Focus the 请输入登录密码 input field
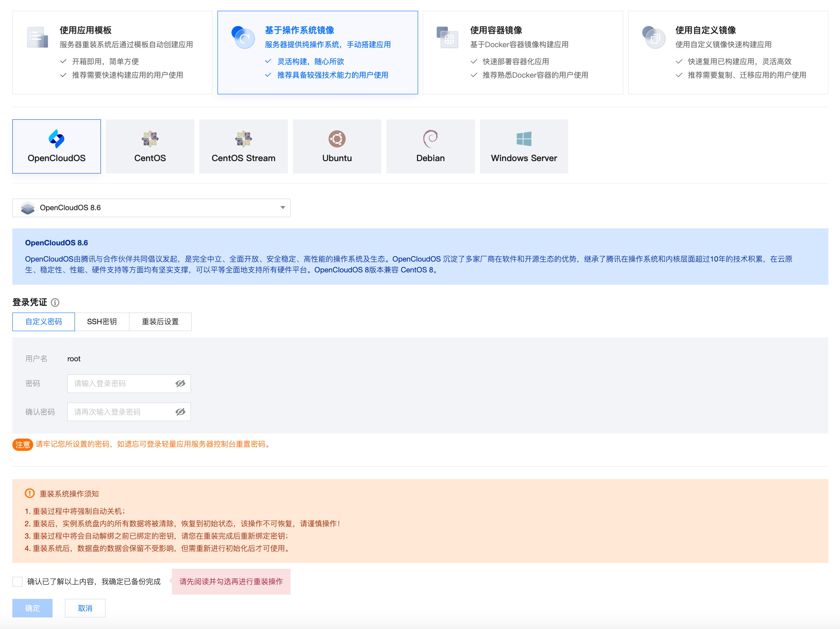This screenshot has width=840, height=629. point(129,384)
